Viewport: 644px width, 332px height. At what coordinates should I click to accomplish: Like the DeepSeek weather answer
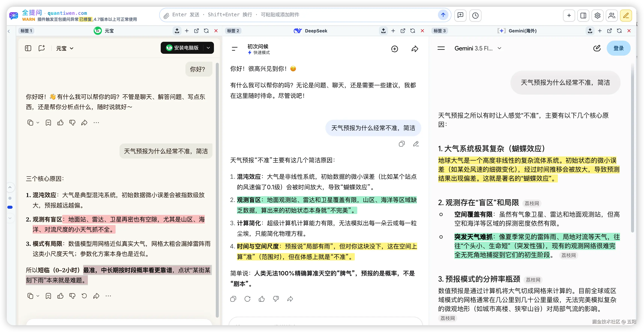(x=262, y=299)
